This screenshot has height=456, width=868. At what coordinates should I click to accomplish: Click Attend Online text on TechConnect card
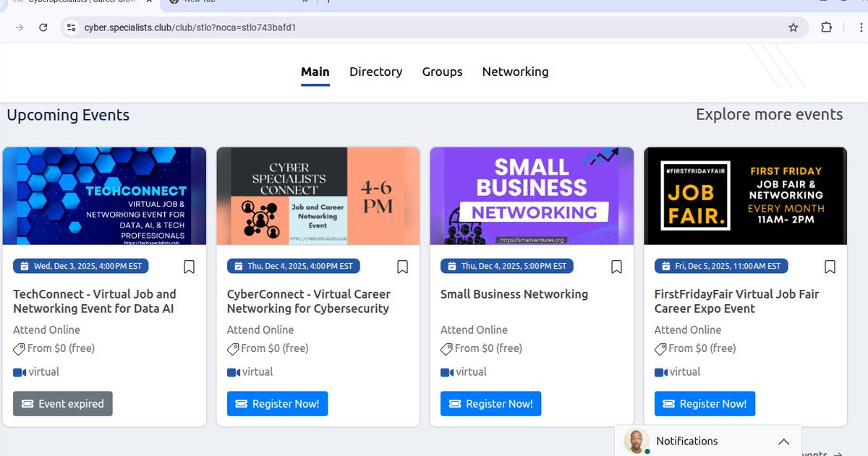[46, 330]
